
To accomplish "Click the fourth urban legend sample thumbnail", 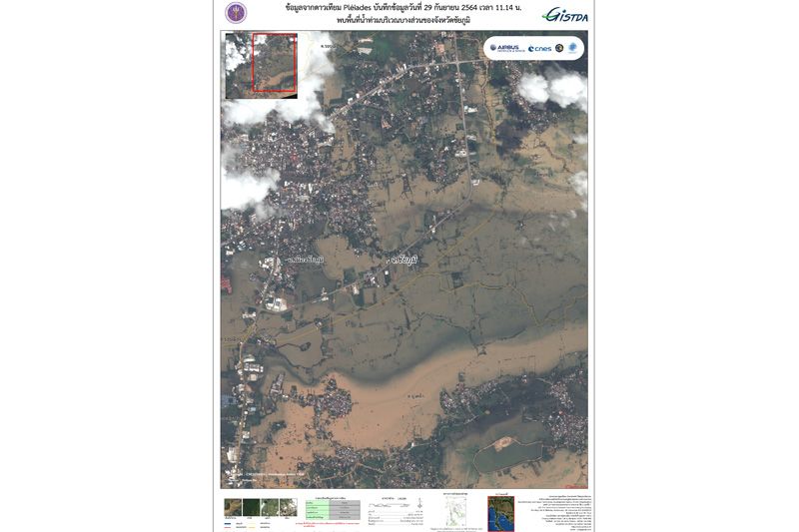I will pyautogui.click(x=288, y=508).
